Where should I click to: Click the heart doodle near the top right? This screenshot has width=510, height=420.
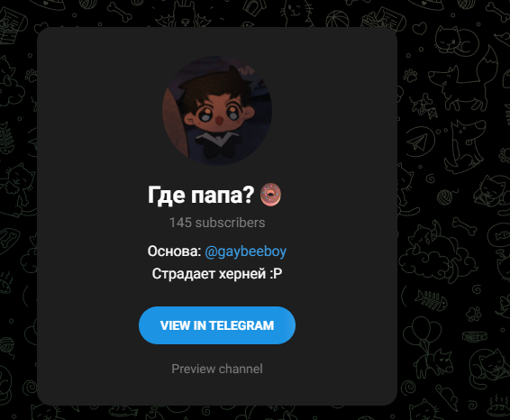pos(422,28)
